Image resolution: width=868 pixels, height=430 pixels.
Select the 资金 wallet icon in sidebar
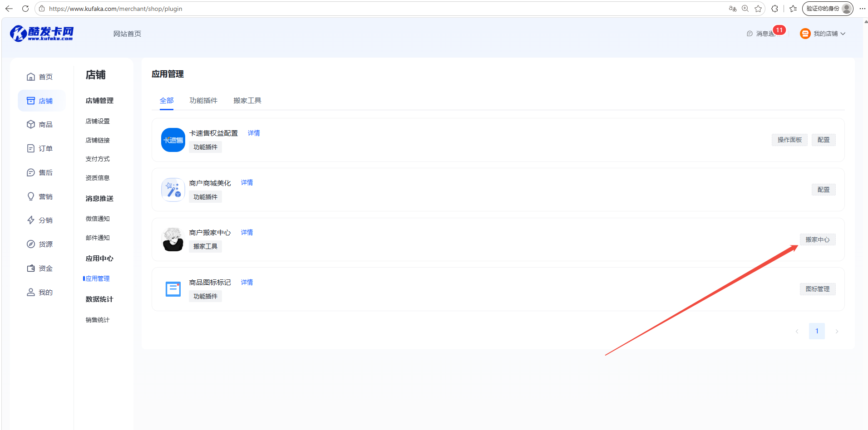[x=31, y=268]
